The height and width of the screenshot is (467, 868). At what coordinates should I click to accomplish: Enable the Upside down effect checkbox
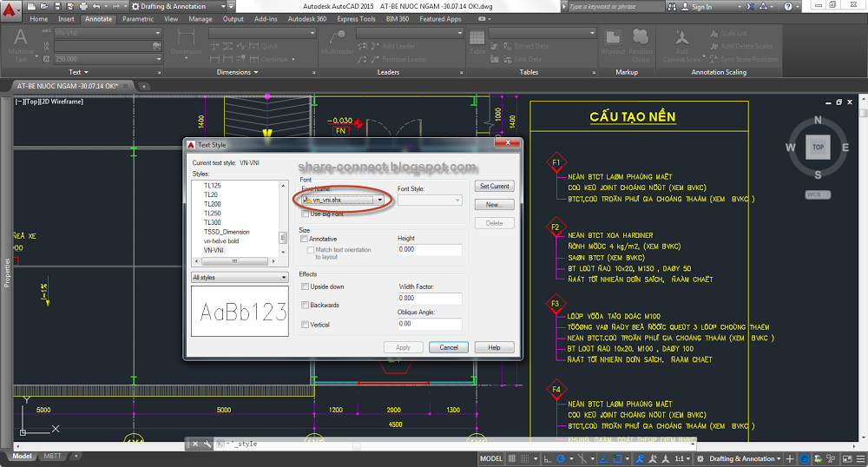(x=305, y=286)
